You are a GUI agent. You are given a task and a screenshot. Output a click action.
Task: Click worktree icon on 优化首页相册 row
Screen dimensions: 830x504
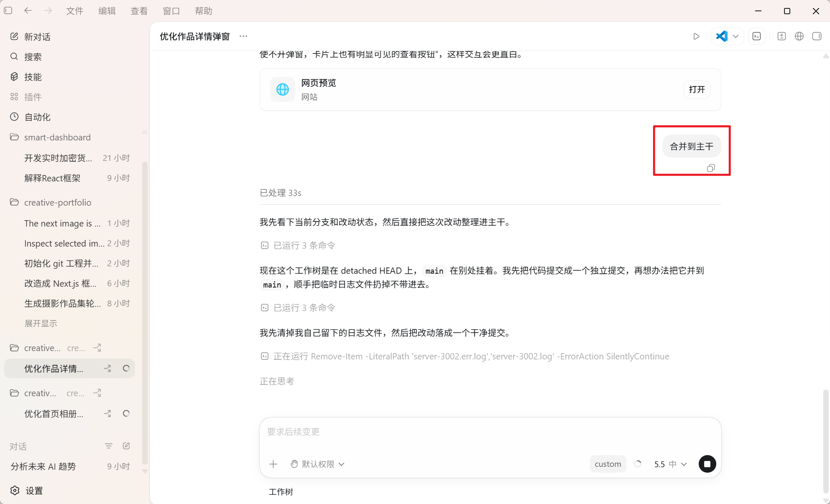[107, 414]
